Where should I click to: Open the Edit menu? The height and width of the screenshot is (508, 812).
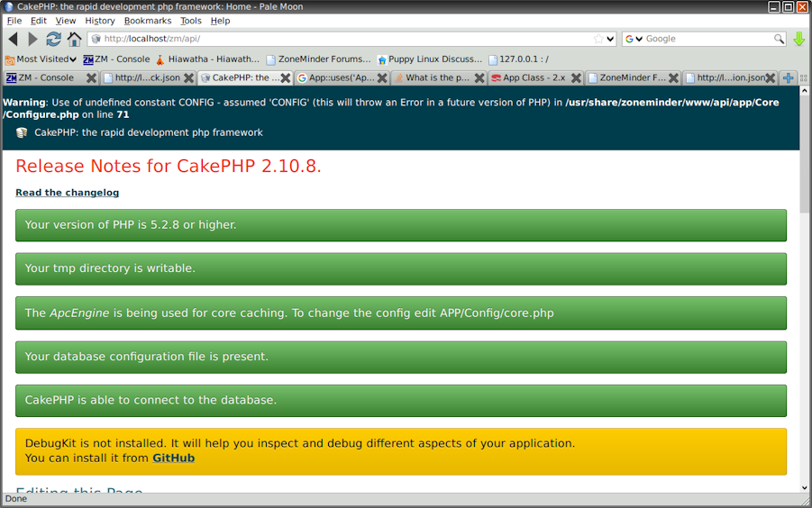39,21
